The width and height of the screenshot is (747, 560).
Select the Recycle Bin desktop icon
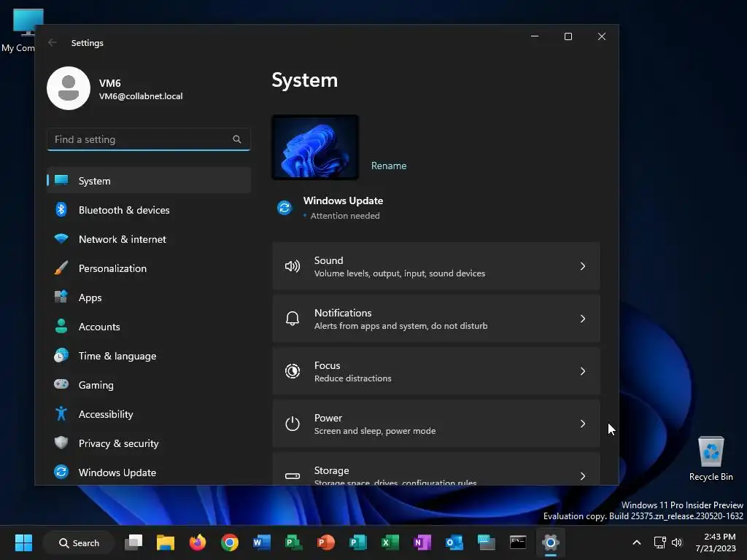coord(711,459)
